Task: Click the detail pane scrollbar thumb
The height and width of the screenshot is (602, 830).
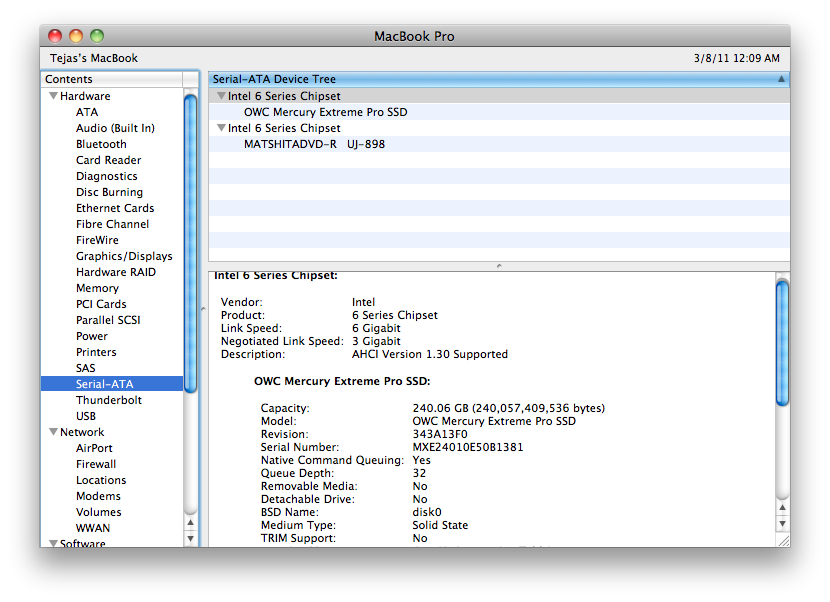Action: 782,343
